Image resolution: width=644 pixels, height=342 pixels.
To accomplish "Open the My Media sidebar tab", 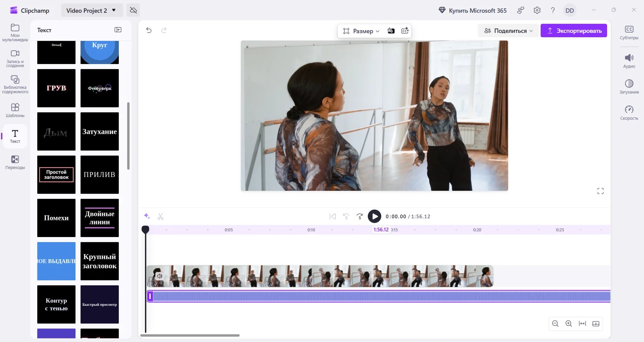I will pos(15,33).
